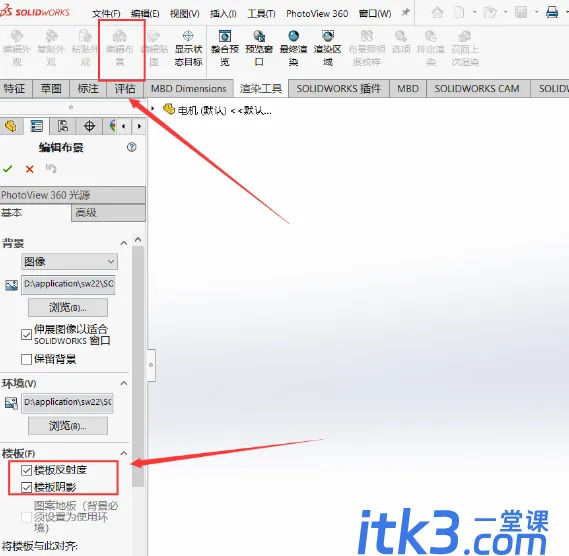Open the View (视图) menu
Screen dimensions: 569x556
(x=184, y=14)
